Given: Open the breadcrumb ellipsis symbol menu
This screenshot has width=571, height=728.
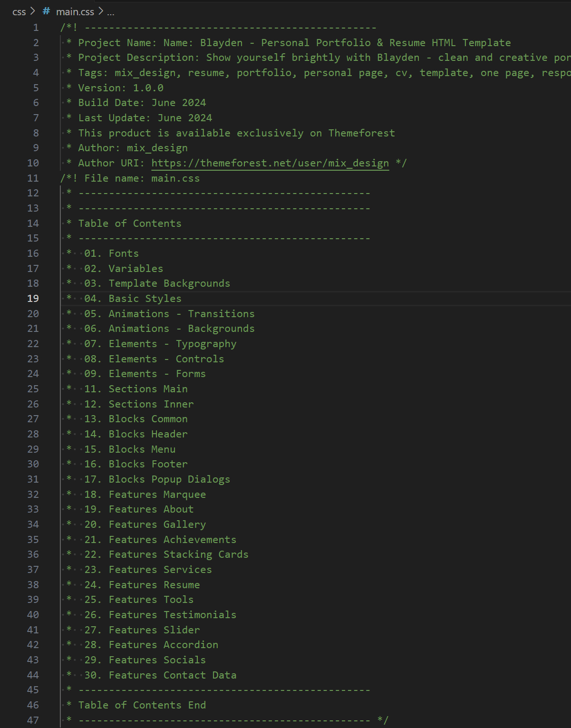Looking at the screenshot, I should click(x=110, y=11).
